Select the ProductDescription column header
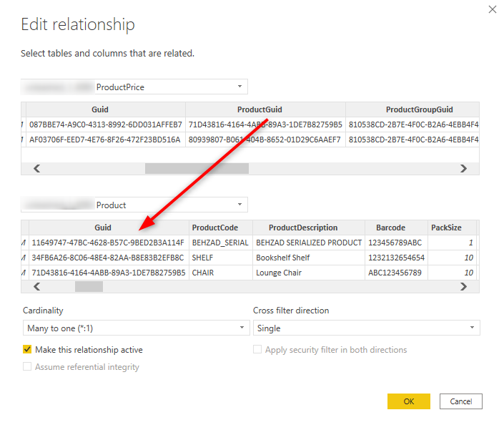Screen dimensions: 504x430 tap(309, 228)
